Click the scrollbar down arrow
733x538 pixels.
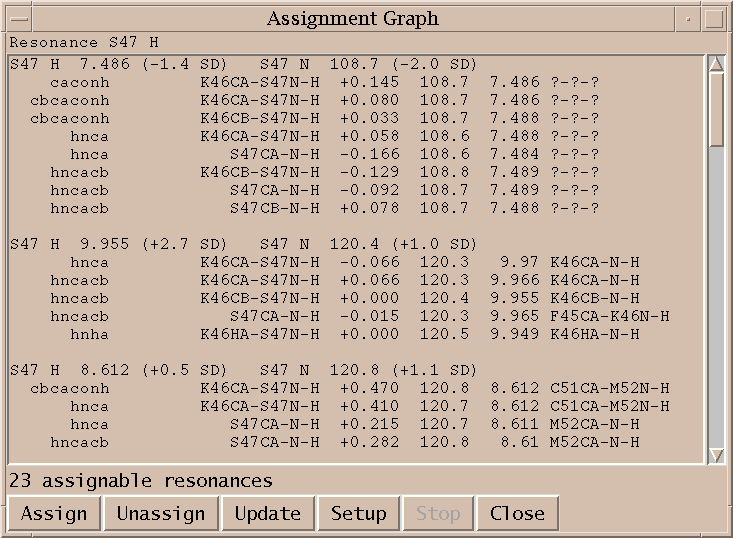pos(716,455)
